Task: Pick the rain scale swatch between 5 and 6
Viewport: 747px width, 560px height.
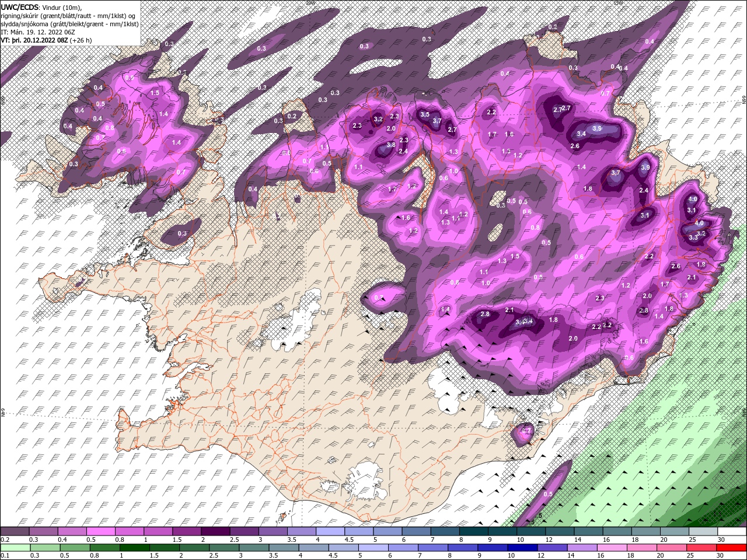Action: tap(373, 547)
